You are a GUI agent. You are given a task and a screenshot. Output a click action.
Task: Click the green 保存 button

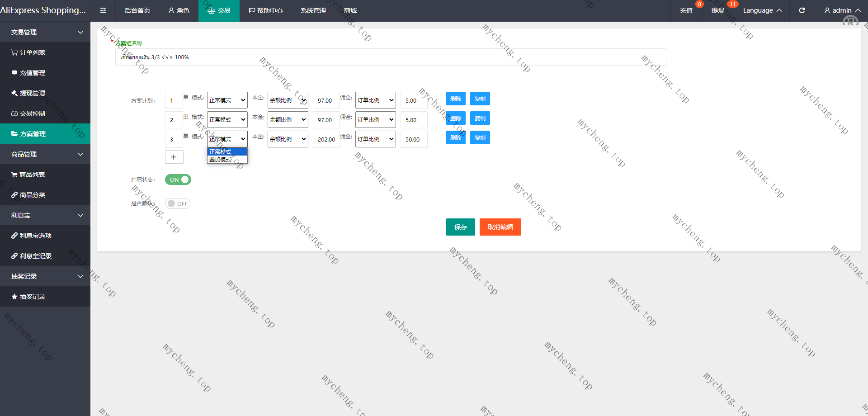coord(460,227)
